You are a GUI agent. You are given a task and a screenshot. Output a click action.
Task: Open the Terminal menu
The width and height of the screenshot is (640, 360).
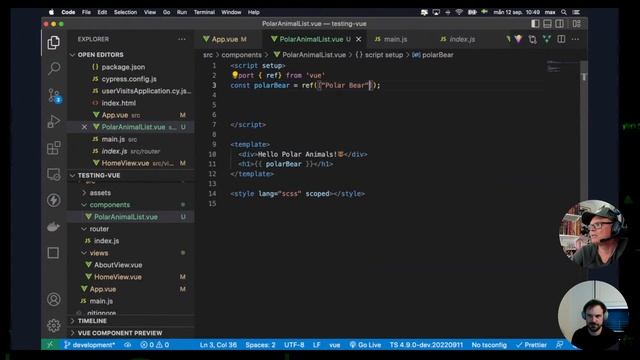coord(204,12)
